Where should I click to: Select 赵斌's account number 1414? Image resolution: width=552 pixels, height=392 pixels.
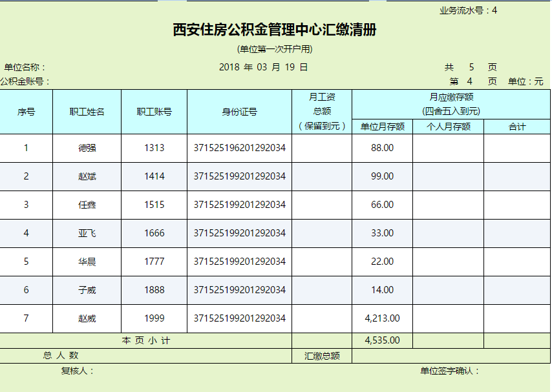[x=154, y=176]
